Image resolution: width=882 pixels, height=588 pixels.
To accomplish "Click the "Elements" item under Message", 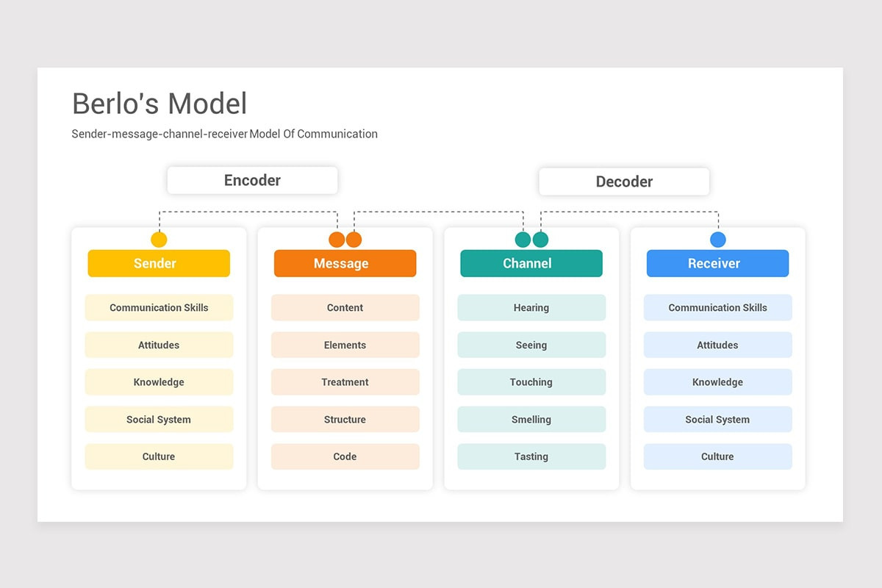I will click(x=345, y=345).
